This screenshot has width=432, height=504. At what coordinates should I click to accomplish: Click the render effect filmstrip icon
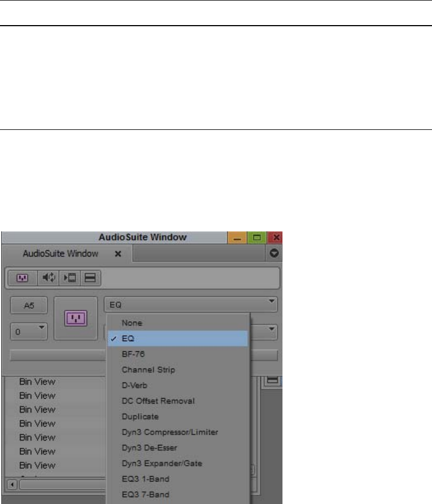point(70,278)
